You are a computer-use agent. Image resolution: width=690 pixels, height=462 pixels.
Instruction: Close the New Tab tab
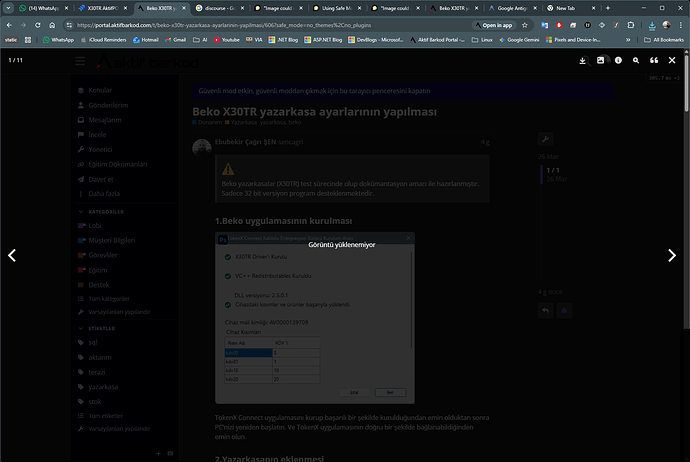coord(593,8)
